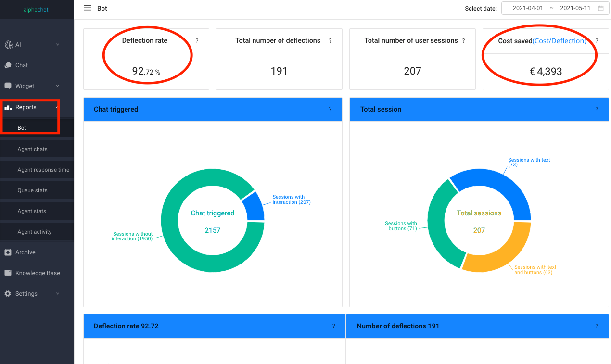Set the end date 2021-05-11

575,8
